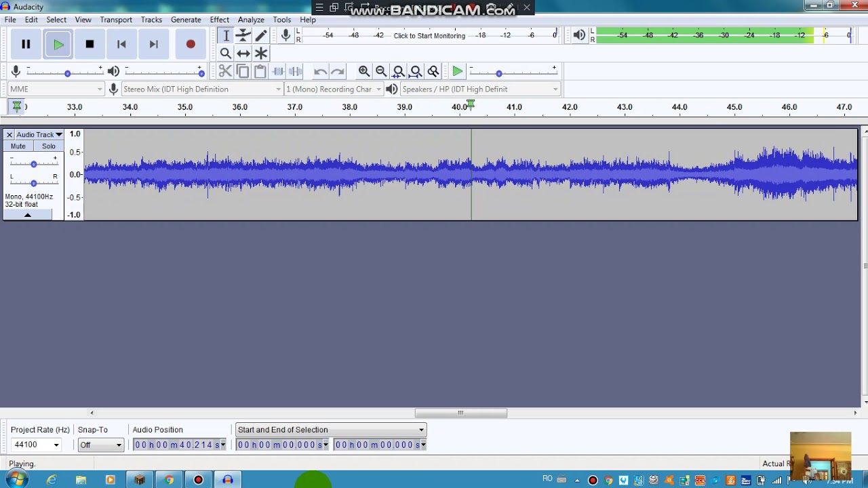This screenshot has width=868, height=488.
Task: Click the Trim audio icon
Action: pos(278,71)
